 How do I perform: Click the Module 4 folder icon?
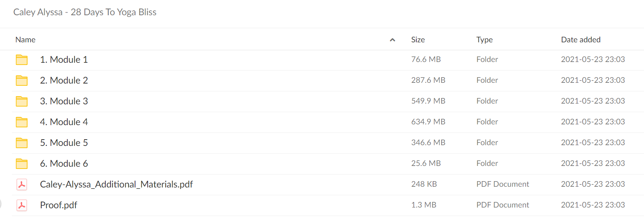click(22, 122)
